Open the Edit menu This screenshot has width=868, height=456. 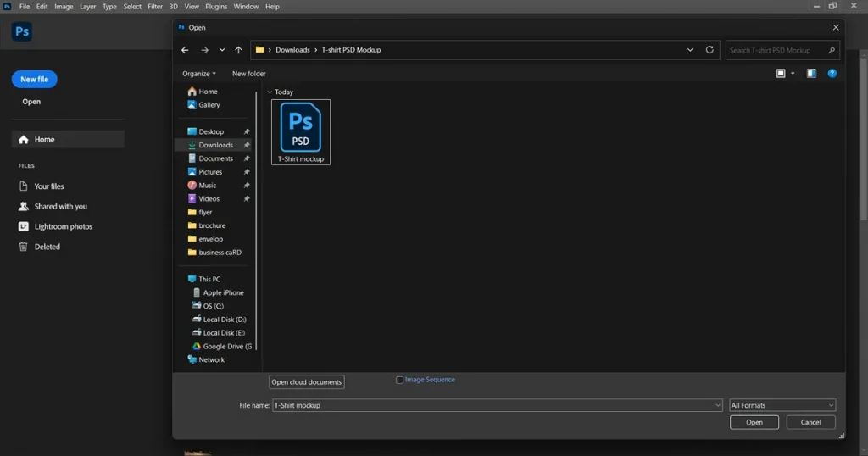[x=42, y=7]
